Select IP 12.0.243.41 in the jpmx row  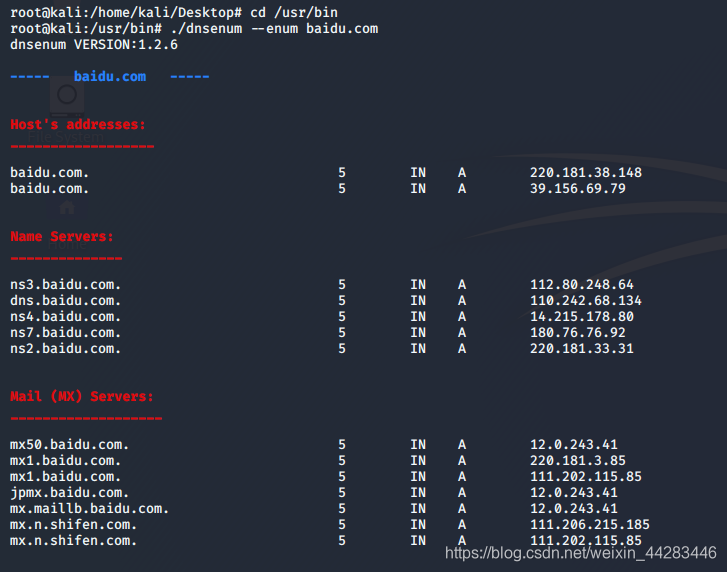(574, 492)
